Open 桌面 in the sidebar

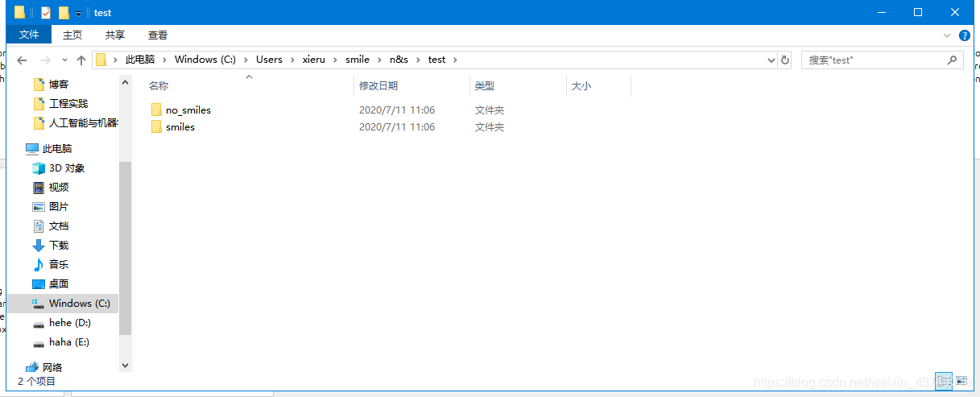[59, 283]
